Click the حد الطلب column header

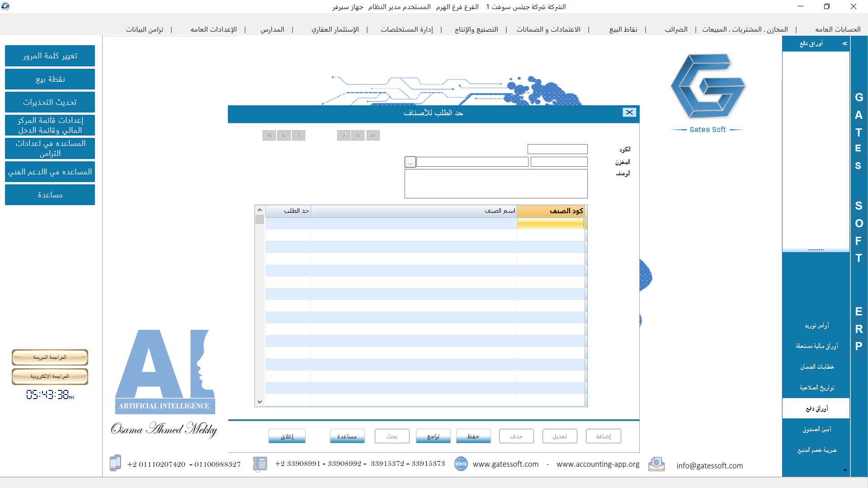click(288, 211)
